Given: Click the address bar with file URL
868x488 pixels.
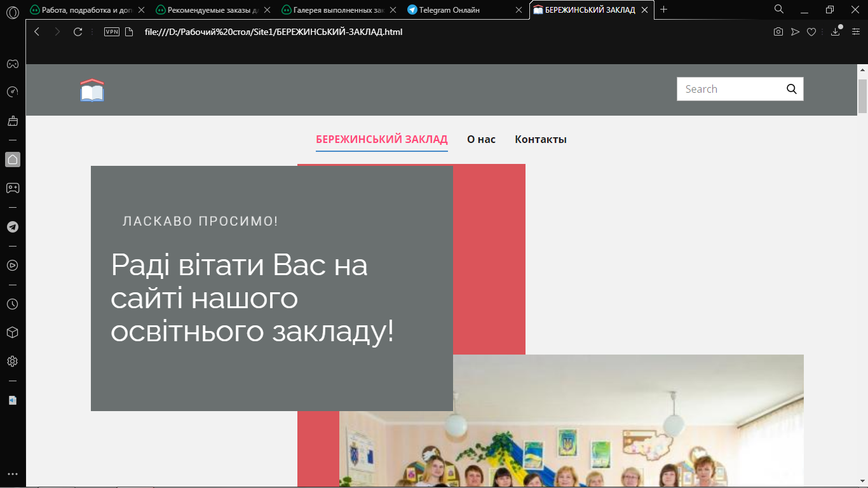Looking at the screenshot, I should pos(273,32).
